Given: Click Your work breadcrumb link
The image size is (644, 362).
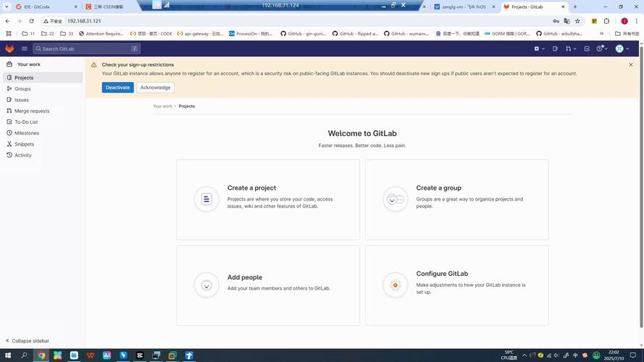Looking at the screenshot, I should [x=163, y=106].
